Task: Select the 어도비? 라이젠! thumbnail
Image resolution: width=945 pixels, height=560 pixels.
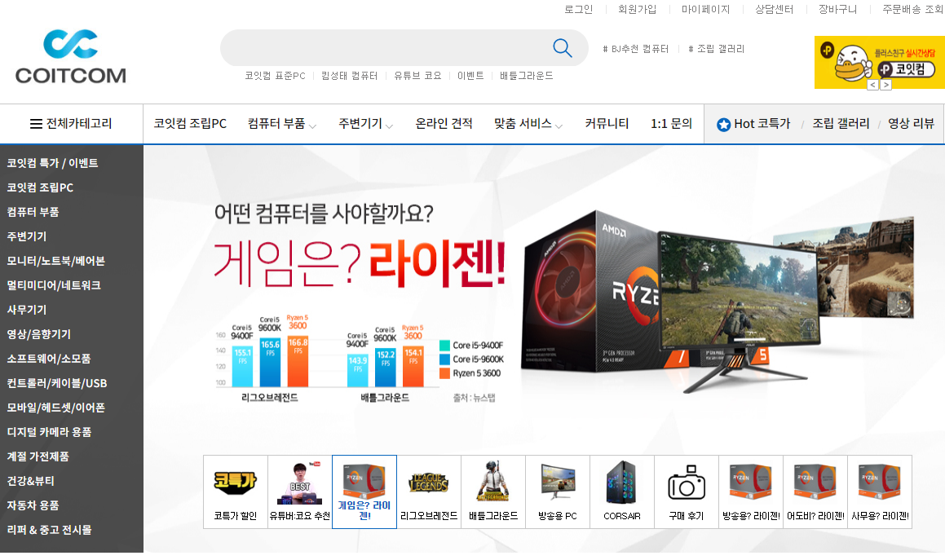Action: (815, 492)
